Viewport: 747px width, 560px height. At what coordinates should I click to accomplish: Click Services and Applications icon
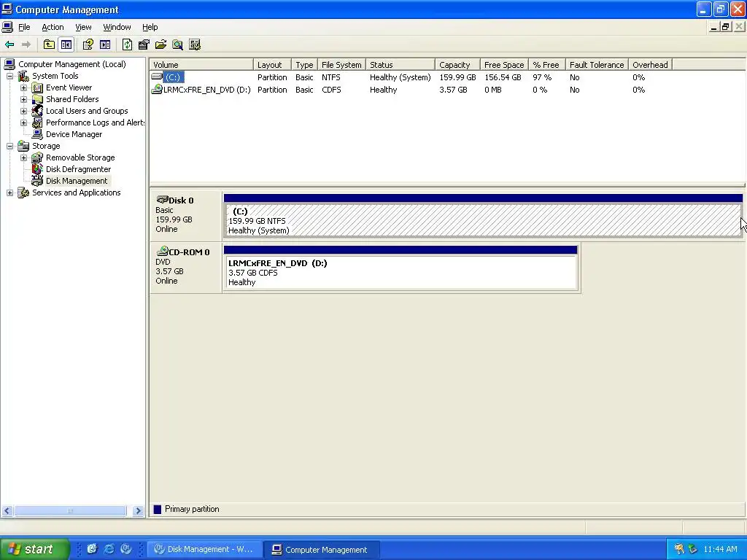[x=23, y=192]
